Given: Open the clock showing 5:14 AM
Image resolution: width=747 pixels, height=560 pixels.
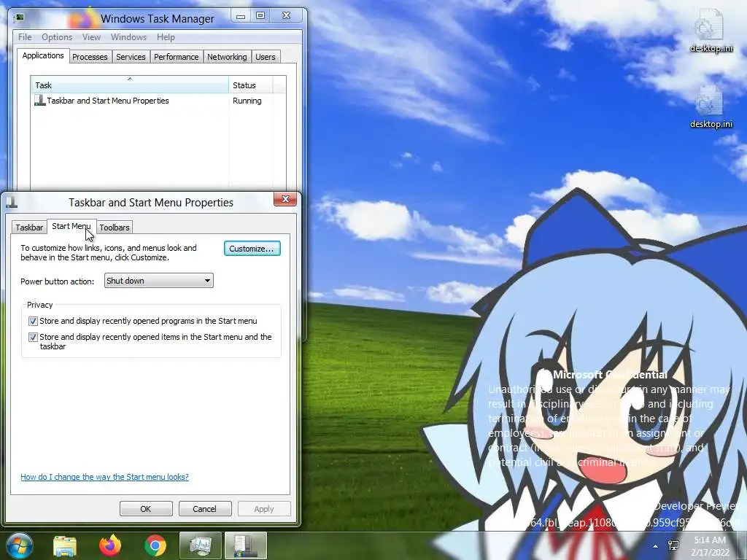Looking at the screenshot, I should click(x=710, y=546).
